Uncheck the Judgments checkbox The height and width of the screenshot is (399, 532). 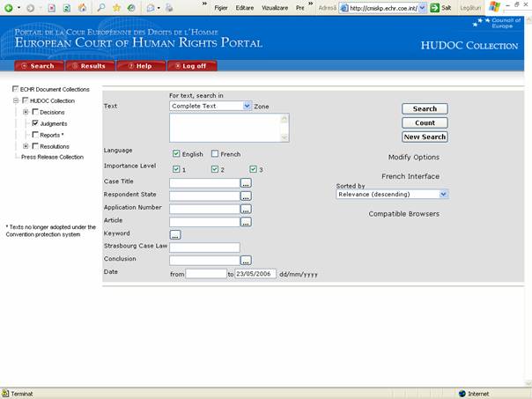tap(35, 123)
